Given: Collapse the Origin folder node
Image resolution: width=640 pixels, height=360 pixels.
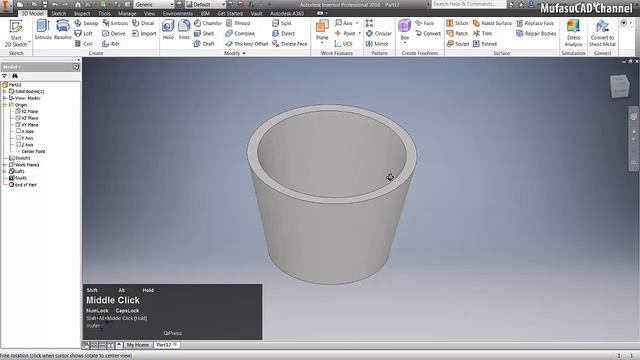Looking at the screenshot, I should (4, 105).
